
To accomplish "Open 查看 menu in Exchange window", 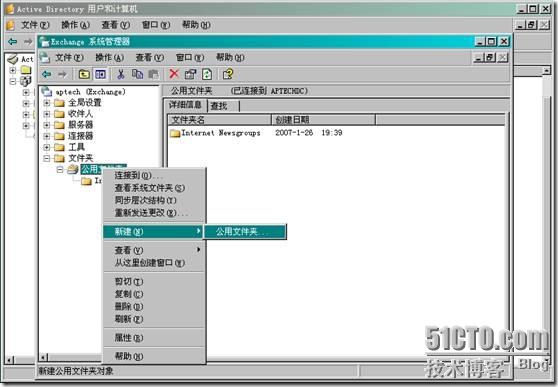I will click(x=149, y=58).
